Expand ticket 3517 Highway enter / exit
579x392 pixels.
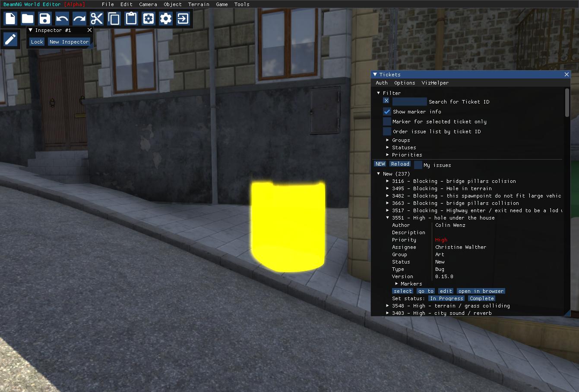tap(387, 210)
